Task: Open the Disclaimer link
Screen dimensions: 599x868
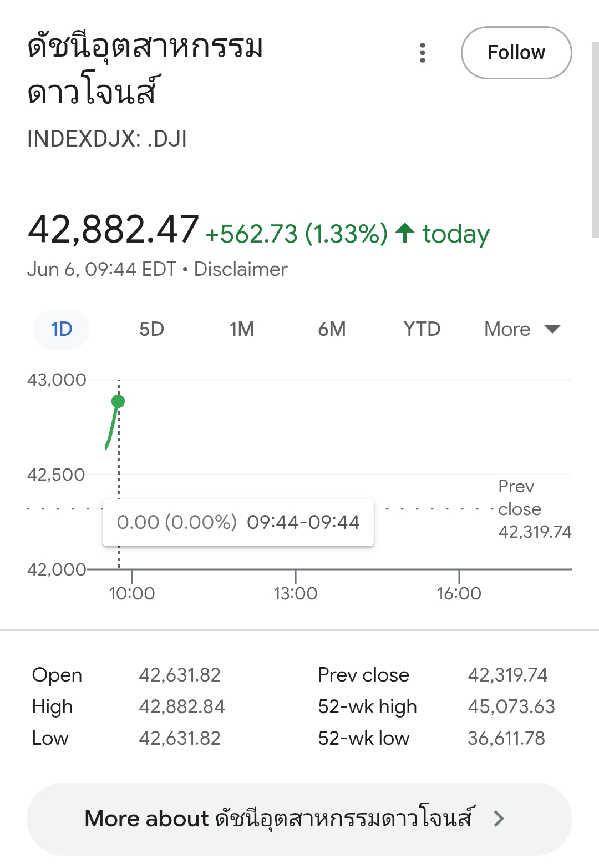Action: pyautogui.click(x=241, y=269)
